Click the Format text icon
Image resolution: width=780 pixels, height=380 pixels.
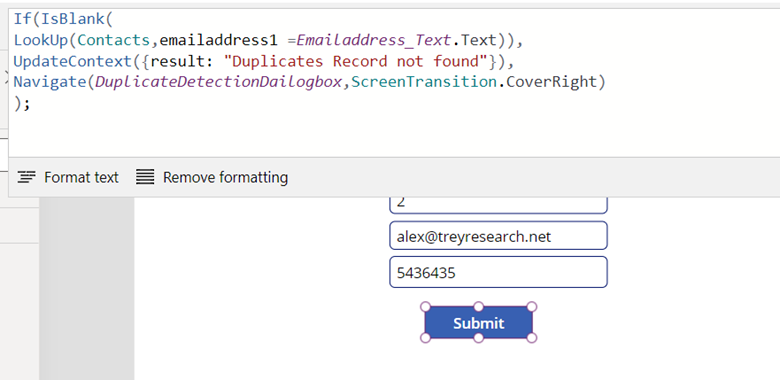coord(26,177)
